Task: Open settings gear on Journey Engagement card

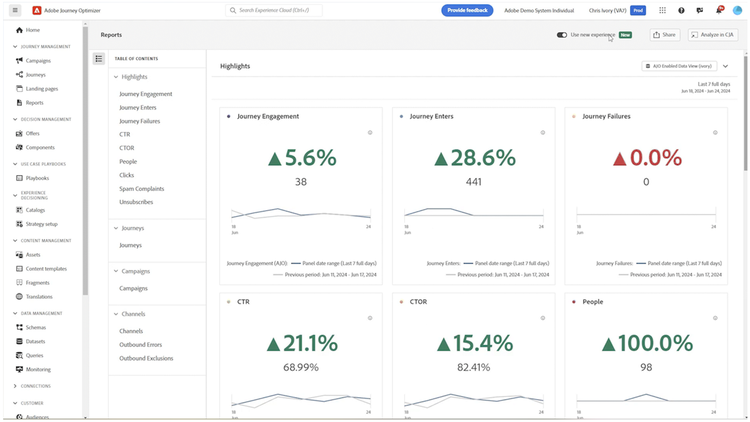Action: pyautogui.click(x=370, y=132)
